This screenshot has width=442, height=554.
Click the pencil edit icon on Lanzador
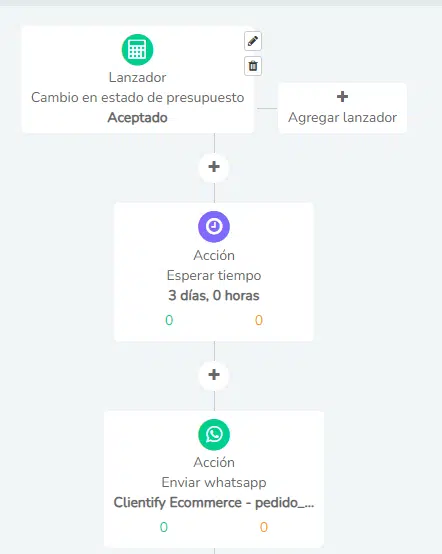point(253,41)
